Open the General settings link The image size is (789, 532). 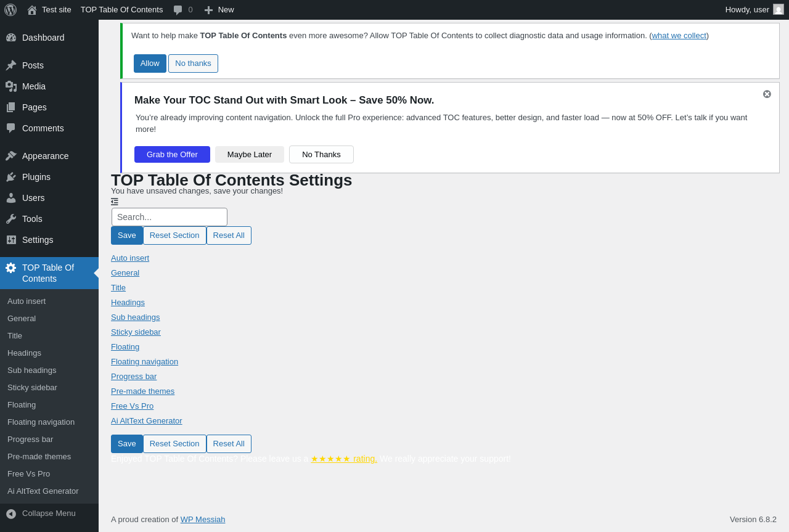point(125,273)
